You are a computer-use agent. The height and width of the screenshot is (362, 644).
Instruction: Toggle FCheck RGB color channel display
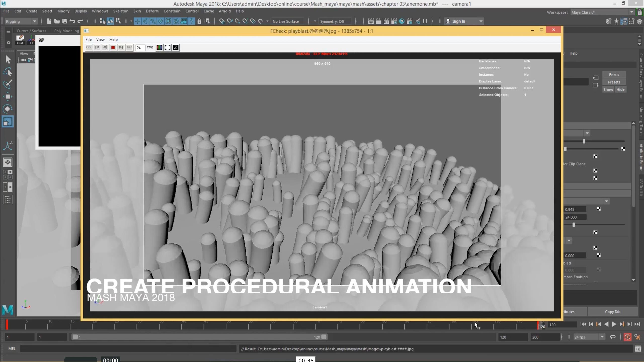coord(159,48)
